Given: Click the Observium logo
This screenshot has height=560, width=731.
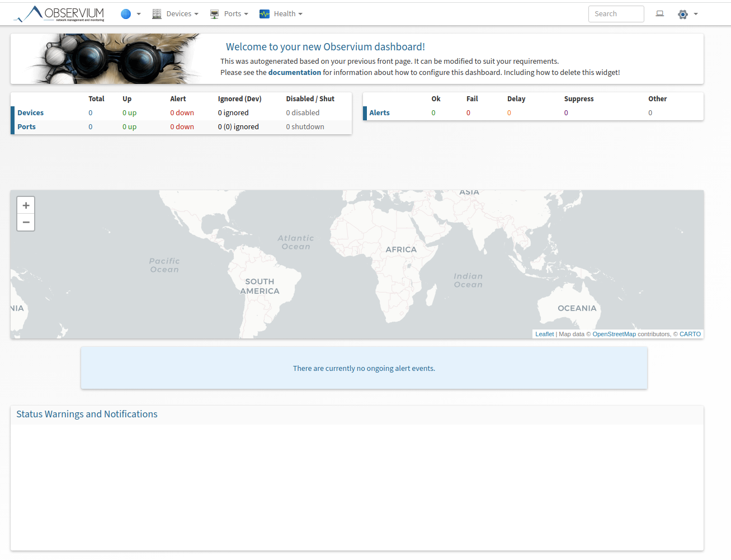Looking at the screenshot, I should (x=59, y=14).
